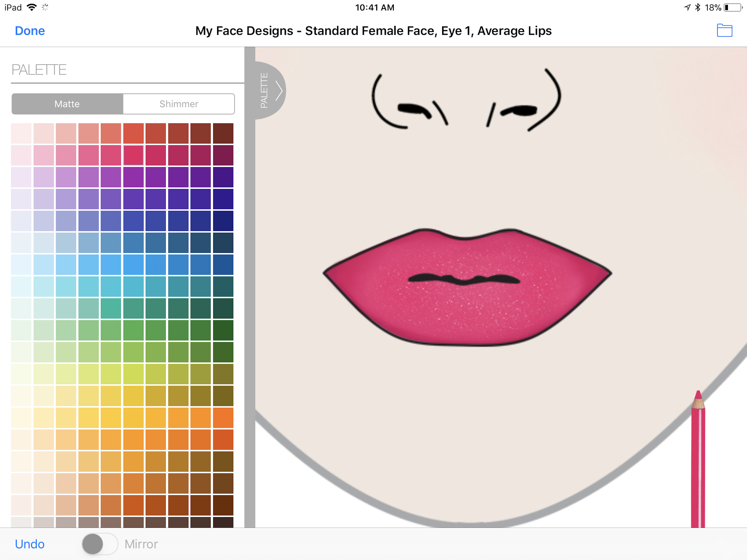Pick the dark burgundy swatch ending second row
This screenshot has width=747, height=560.
[223, 155]
